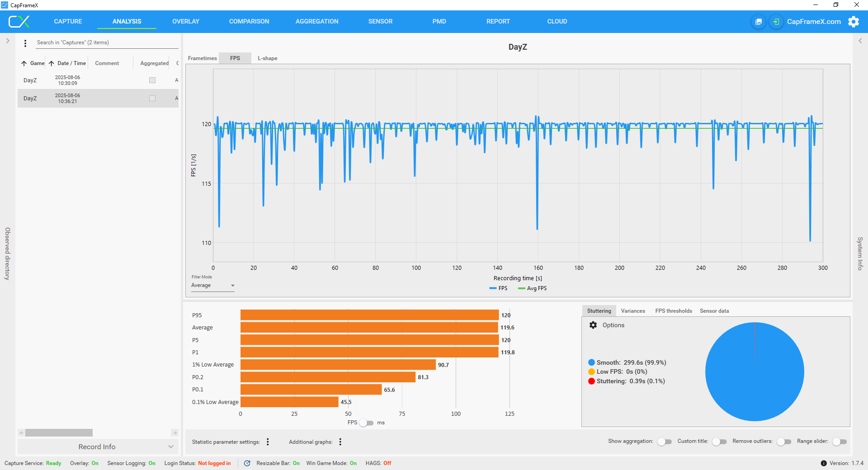Open Stuttering options gear icon
Screen dimensions: 868x470
click(593, 325)
